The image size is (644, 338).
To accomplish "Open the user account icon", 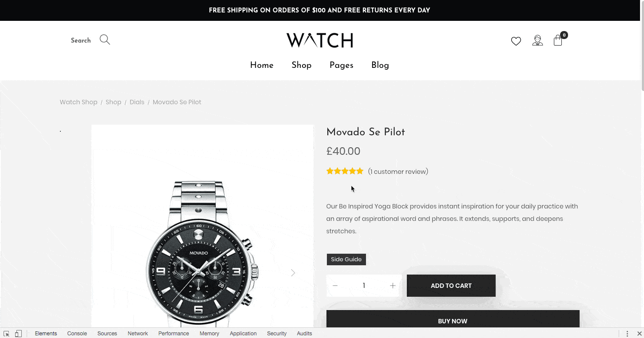I will click(x=537, y=41).
